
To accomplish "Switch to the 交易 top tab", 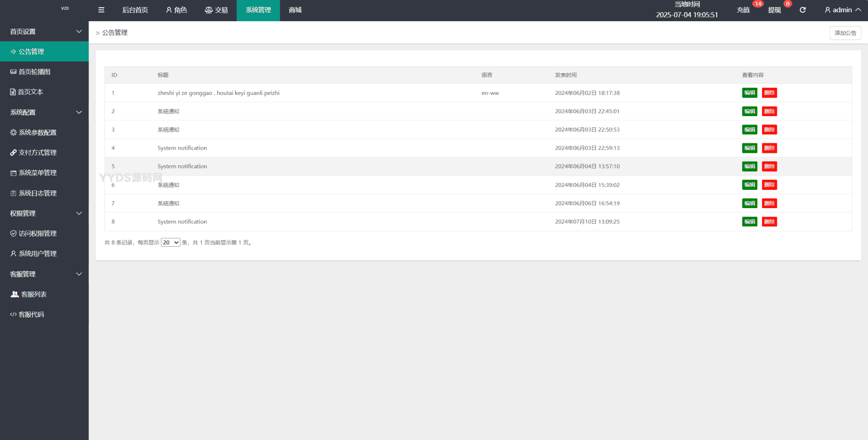I will (216, 10).
